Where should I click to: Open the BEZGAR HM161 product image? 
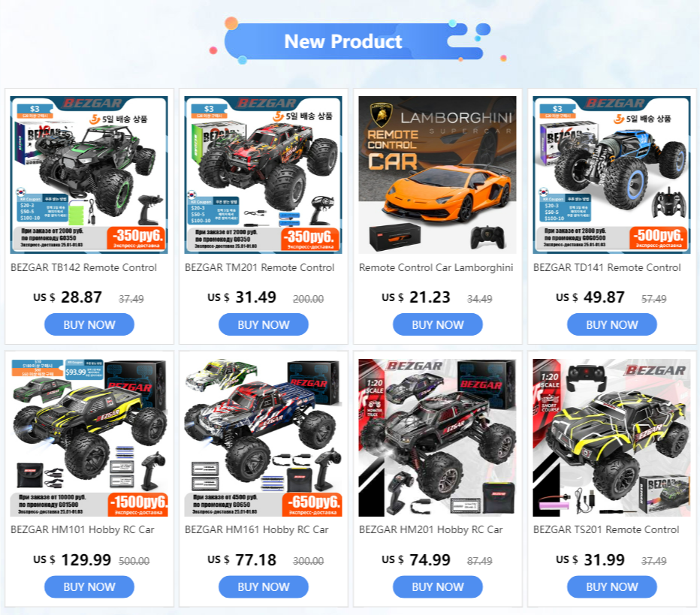(264, 438)
